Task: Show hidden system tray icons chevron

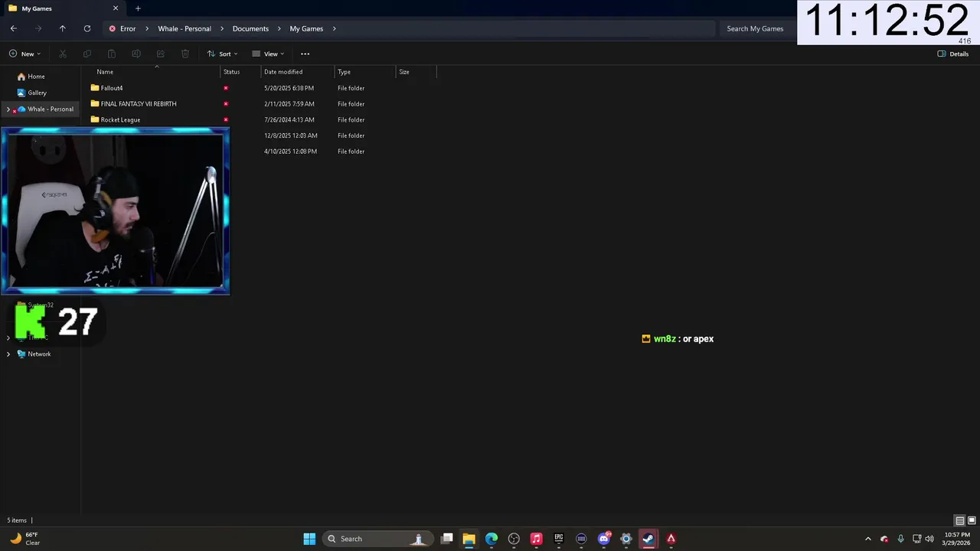Action: coord(867,539)
